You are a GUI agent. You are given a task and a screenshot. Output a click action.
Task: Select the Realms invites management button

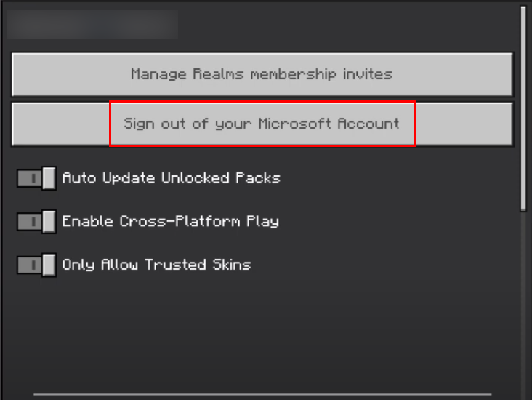click(262, 74)
